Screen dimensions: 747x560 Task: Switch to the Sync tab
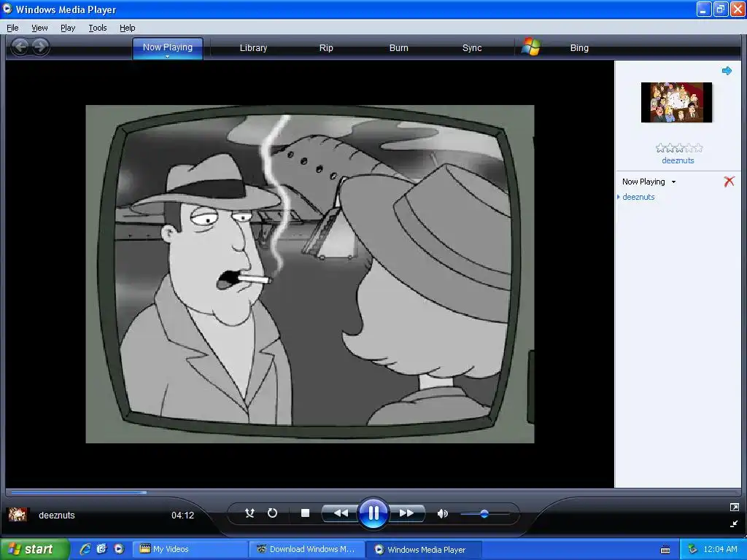pos(472,47)
